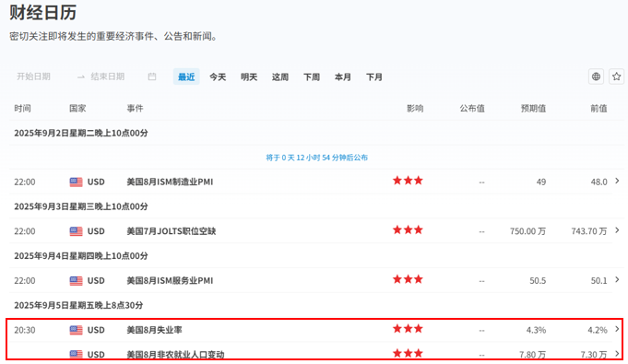Click US flag on 失业率 row
Viewport: 628px width, 364px height.
coord(77,330)
